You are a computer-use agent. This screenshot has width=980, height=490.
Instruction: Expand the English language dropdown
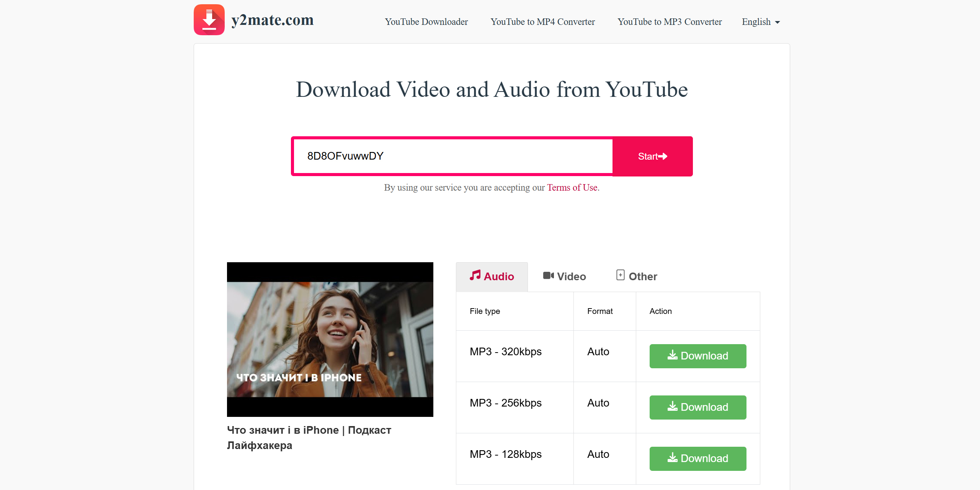[x=761, y=22]
